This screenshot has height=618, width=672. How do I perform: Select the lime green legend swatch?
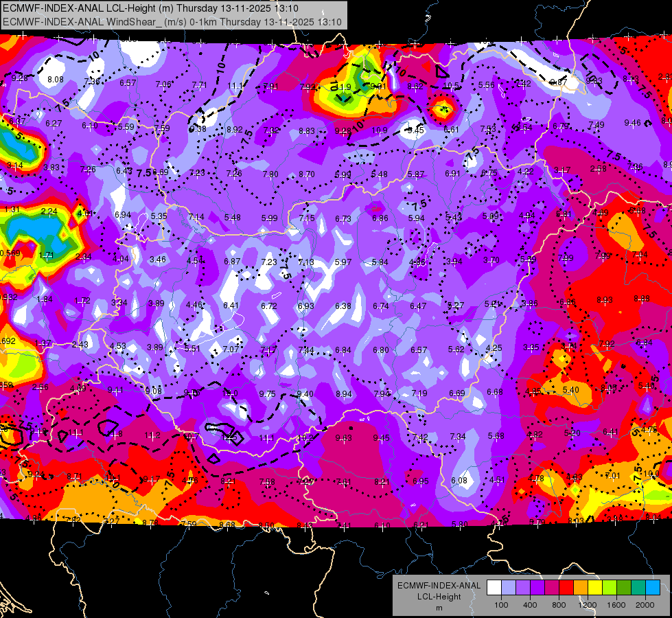coord(610,588)
